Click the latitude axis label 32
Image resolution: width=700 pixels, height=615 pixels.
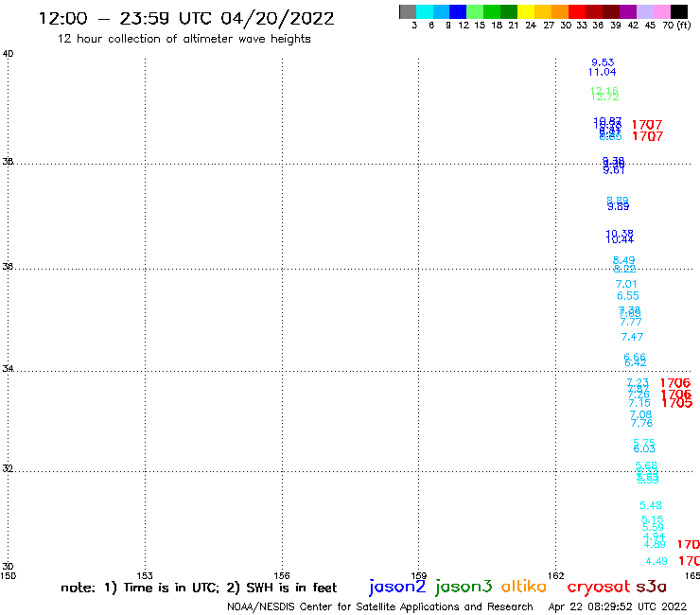tap(8, 468)
